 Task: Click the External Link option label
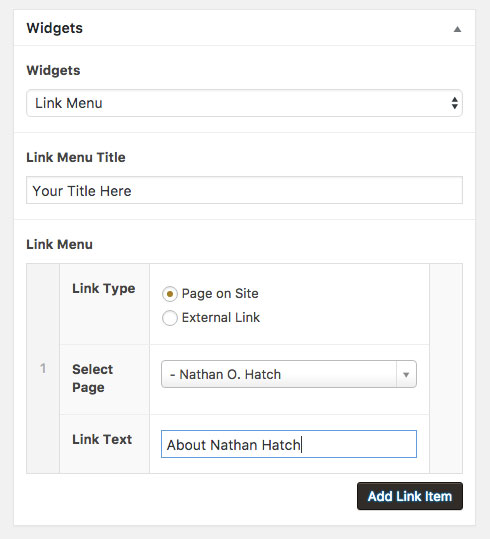(x=221, y=318)
